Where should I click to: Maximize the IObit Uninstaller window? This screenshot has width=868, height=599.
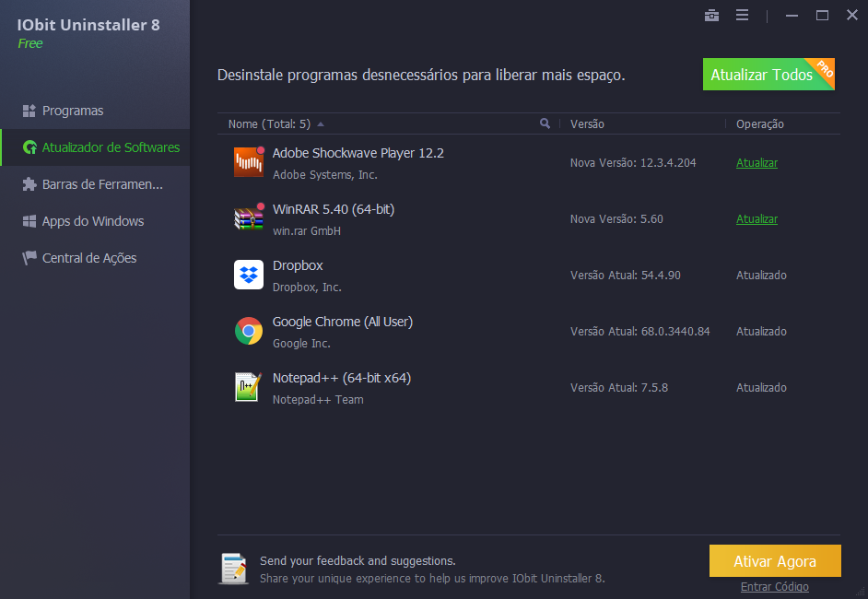[x=822, y=16]
